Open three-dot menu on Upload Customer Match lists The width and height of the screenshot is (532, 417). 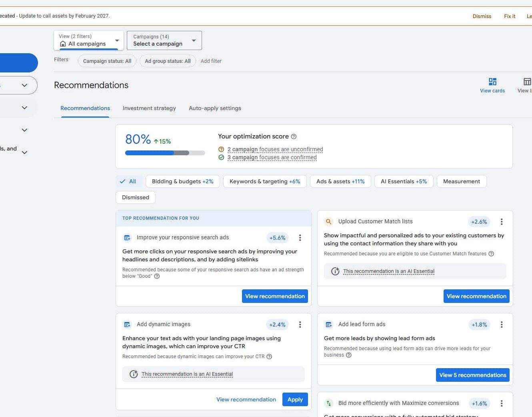click(x=502, y=222)
